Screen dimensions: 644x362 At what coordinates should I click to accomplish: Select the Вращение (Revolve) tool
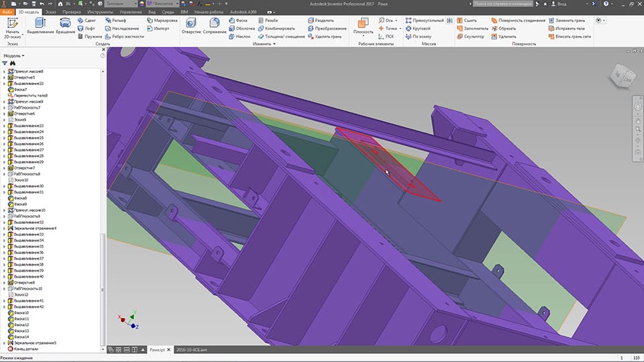66,25
